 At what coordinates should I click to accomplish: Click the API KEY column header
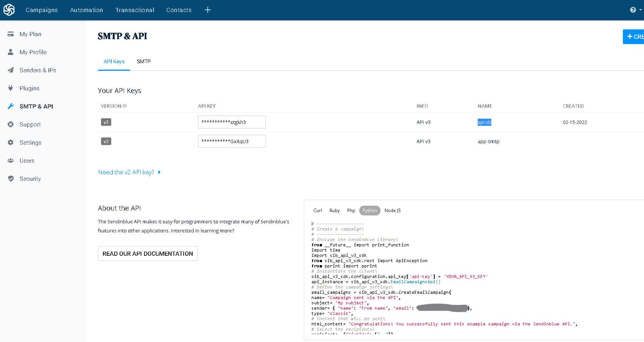207,106
